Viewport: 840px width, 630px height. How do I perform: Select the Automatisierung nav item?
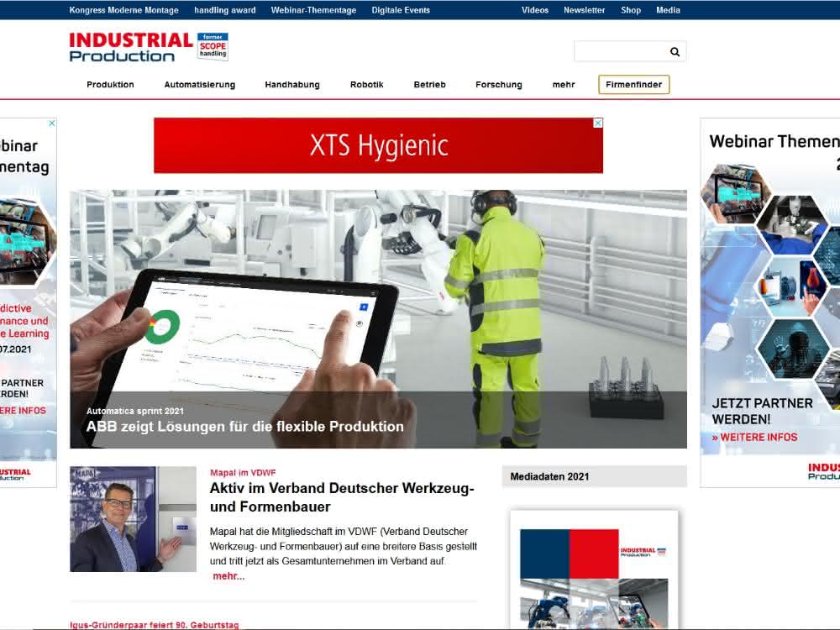click(200, 85)
